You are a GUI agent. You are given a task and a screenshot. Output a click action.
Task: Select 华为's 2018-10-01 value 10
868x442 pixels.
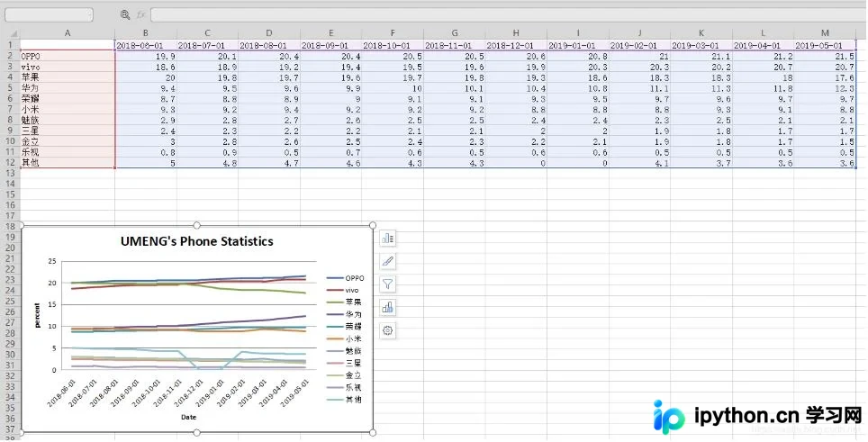[393, 88]
